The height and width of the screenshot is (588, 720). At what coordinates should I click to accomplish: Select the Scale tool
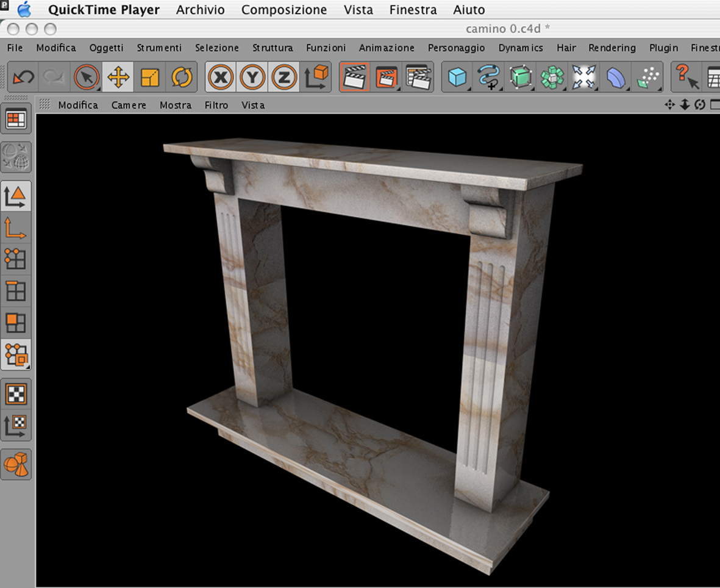tap(149, 77)
